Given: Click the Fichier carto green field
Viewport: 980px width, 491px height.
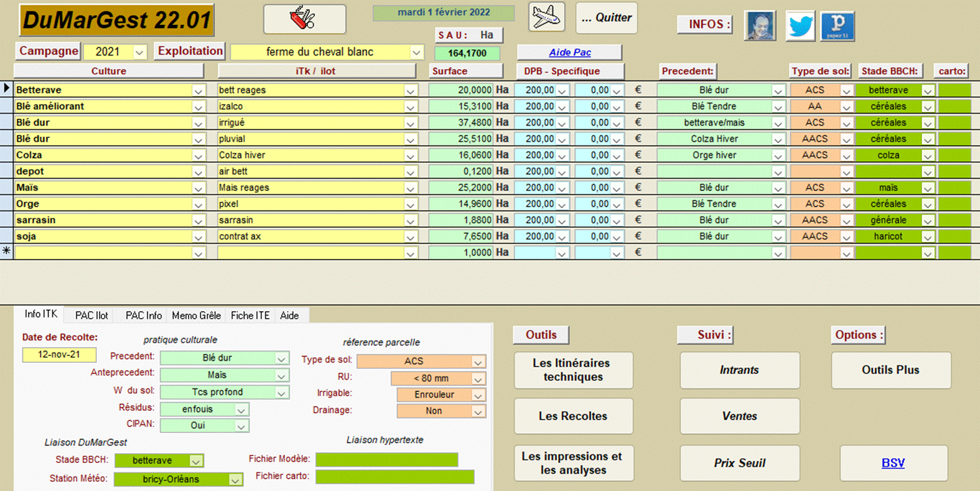Looking at the screenshot, I should tap(395, 477).
